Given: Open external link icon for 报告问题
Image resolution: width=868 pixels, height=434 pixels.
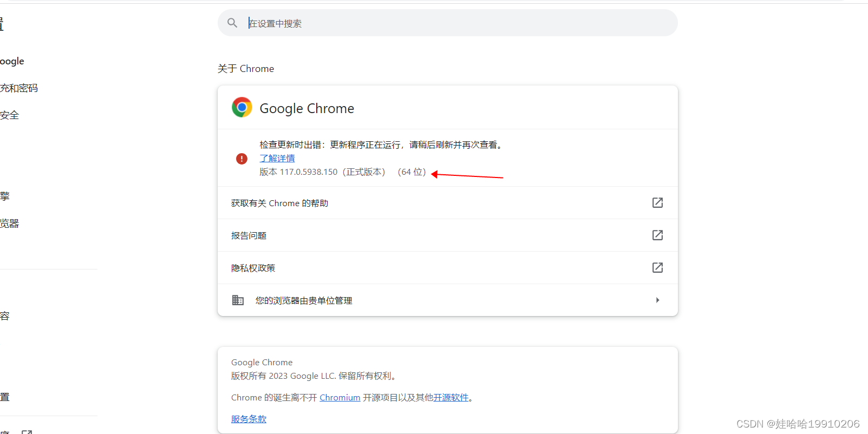Looking at the screenshot, I should [x=657, y=235].
